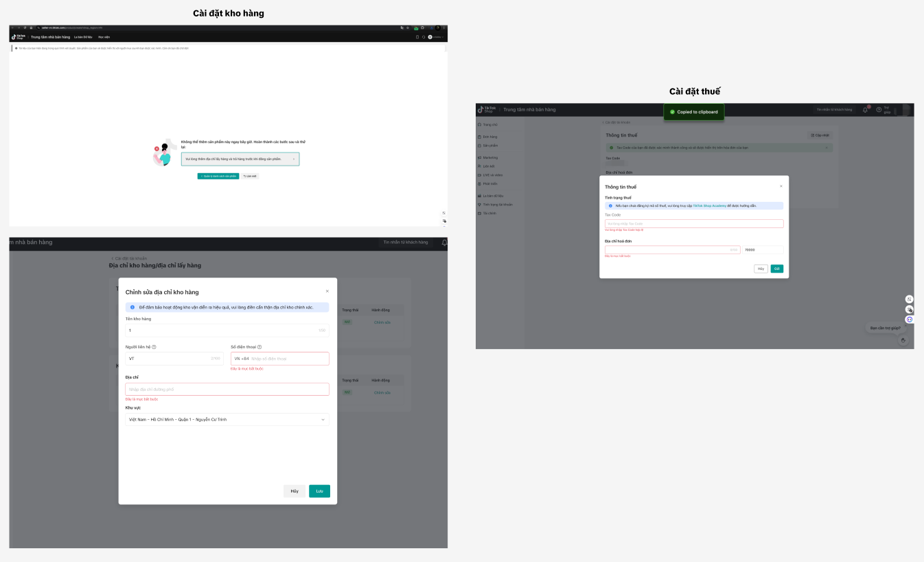Click the Gửi button in tax dialog

(776, 269)
